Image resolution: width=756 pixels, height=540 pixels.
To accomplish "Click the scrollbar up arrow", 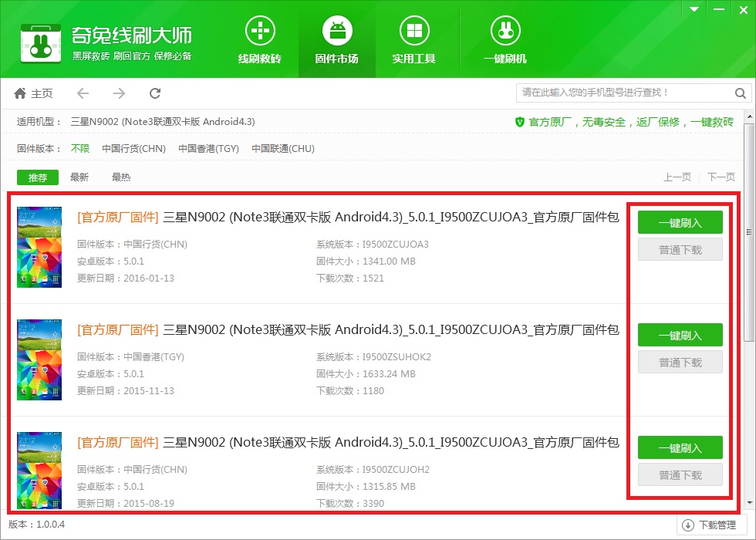I will (x=750, y=116).
